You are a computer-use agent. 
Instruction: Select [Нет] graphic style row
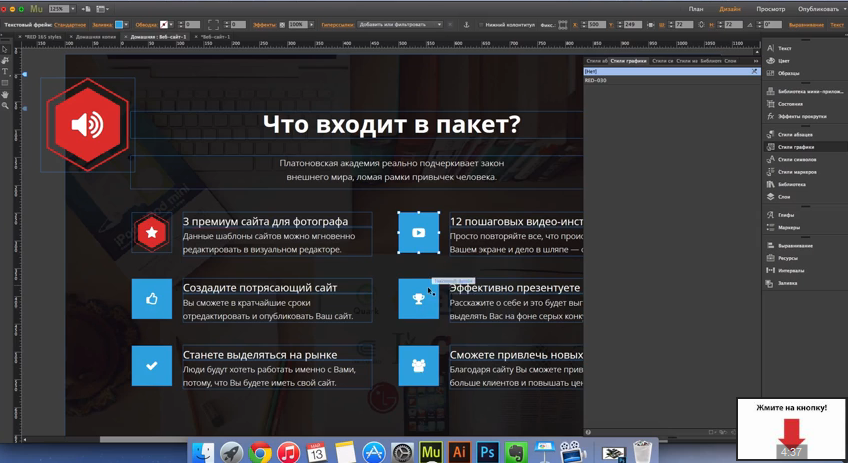pos(672,71)
